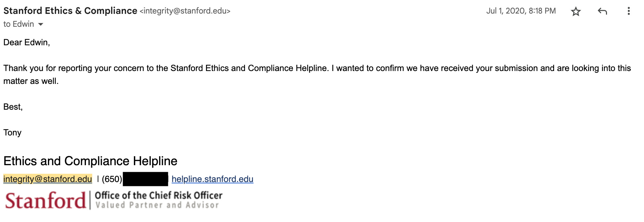Viewport: 644px width, 222px height.
Task: Click the "Ethics and Compliance Helpline" heading
Action: click(x=90, y=161)
